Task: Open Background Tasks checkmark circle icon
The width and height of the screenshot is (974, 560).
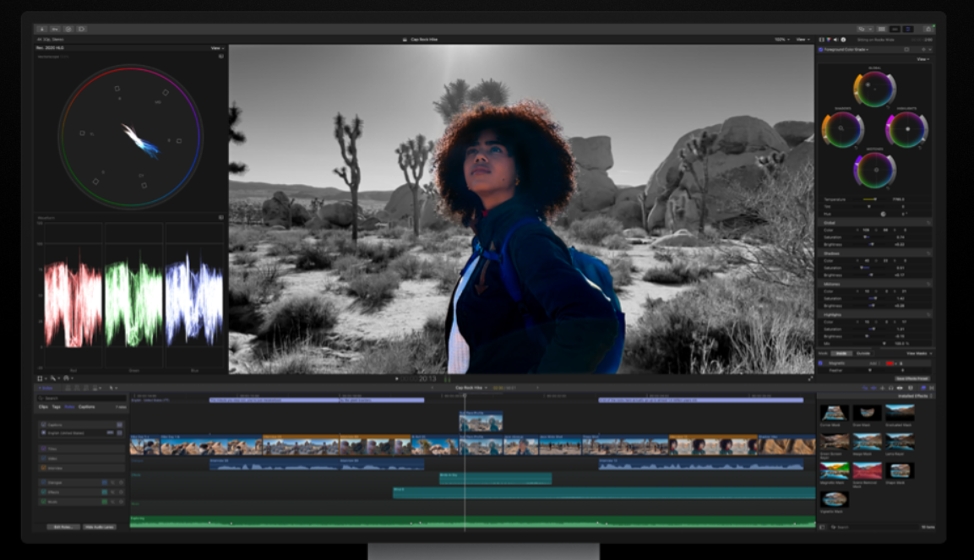Action: tap(68, 29)
